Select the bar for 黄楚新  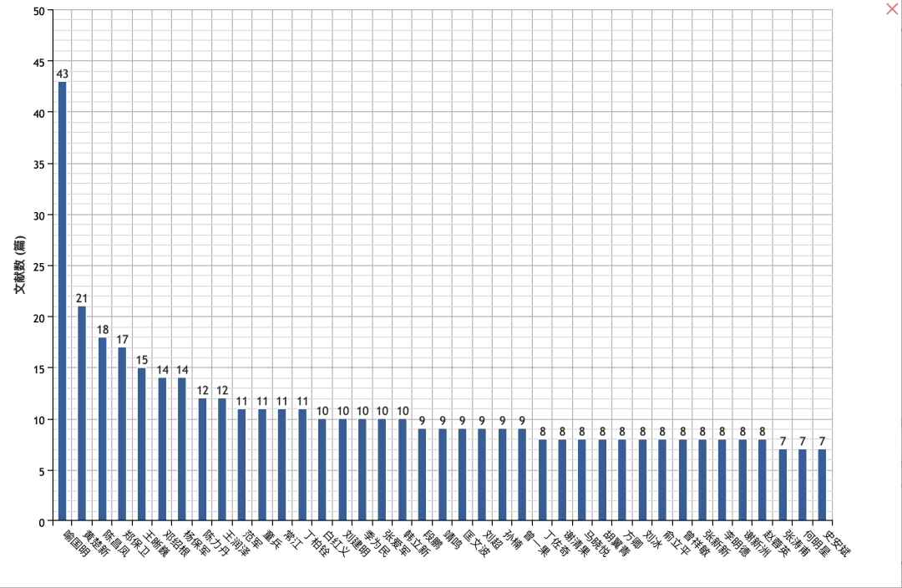click(x=82, y=413)
